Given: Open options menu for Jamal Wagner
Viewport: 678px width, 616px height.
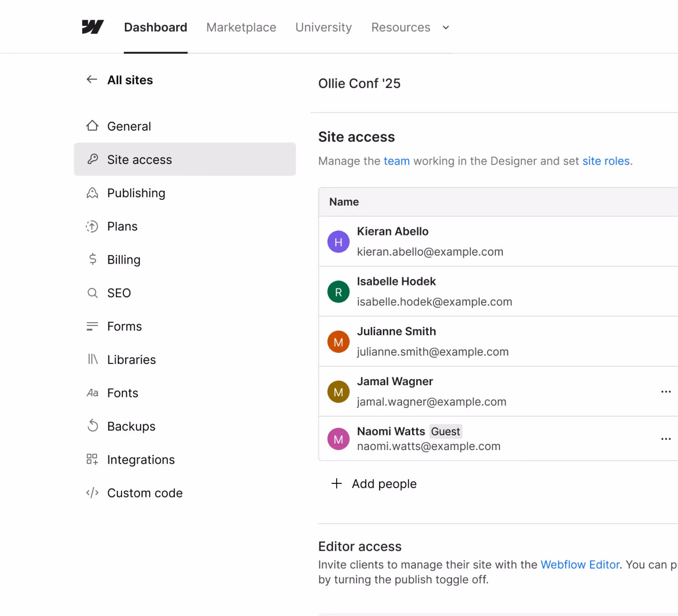Looking at the screenshot, I should pos(665,391).
